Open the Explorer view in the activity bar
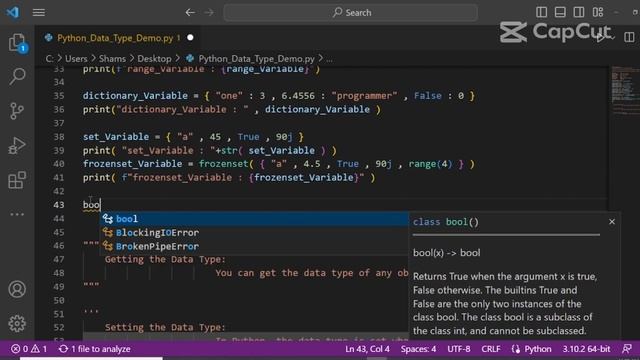 [17, 42]
